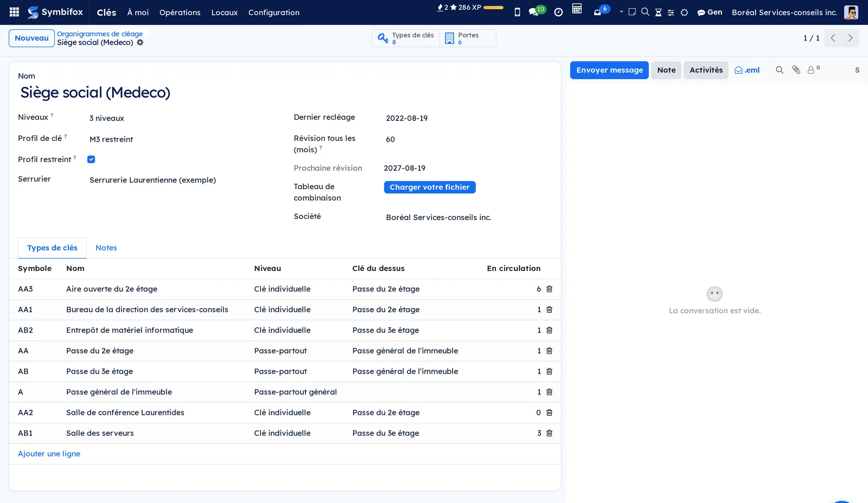
Task: Click the sun-shaped theme icon in top bar
Action: click(684, 12)
